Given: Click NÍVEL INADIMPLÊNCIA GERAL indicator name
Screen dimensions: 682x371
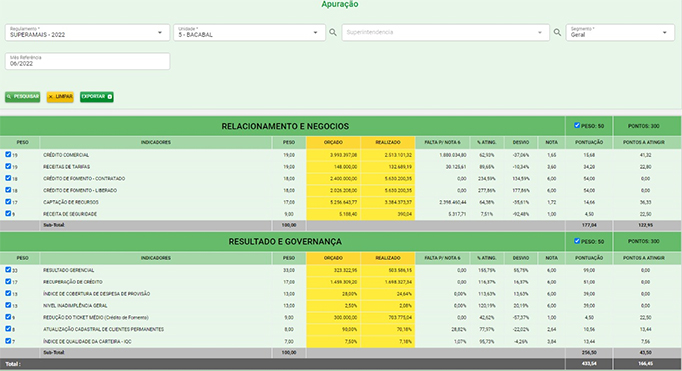Looking at the screenshot, I should (75, 306).
